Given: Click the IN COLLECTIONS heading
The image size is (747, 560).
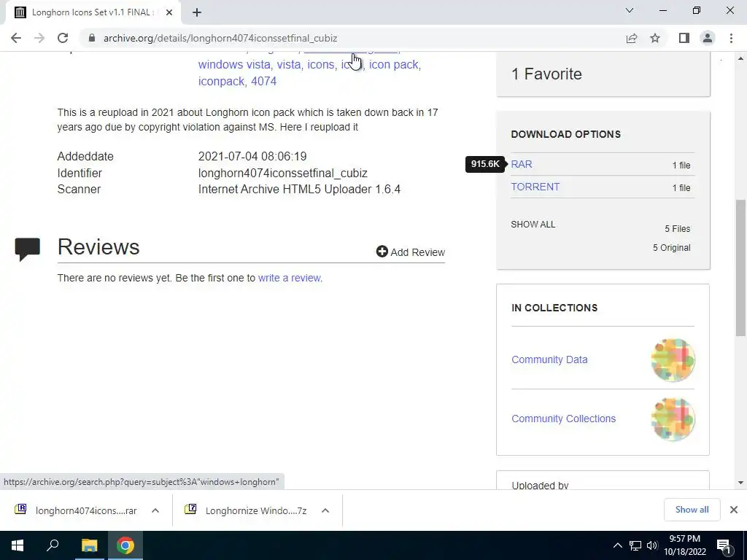Looking at the screenshot, I should point(554,308).
